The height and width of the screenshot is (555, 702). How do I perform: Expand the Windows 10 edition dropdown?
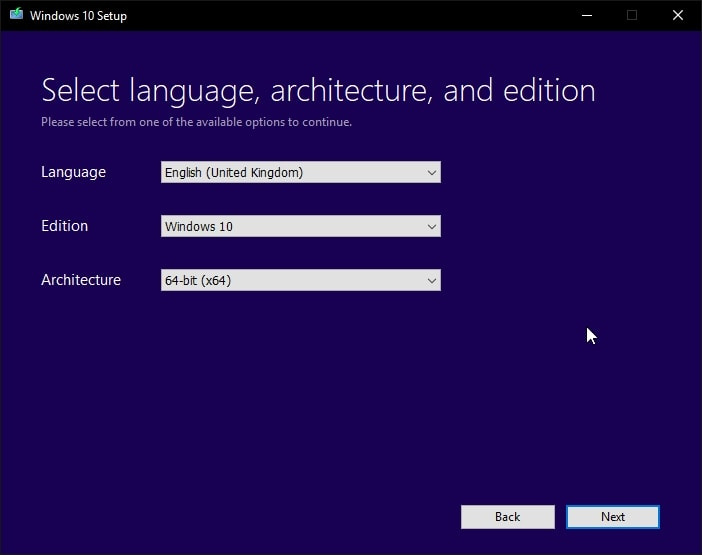[x=300, y=227]
